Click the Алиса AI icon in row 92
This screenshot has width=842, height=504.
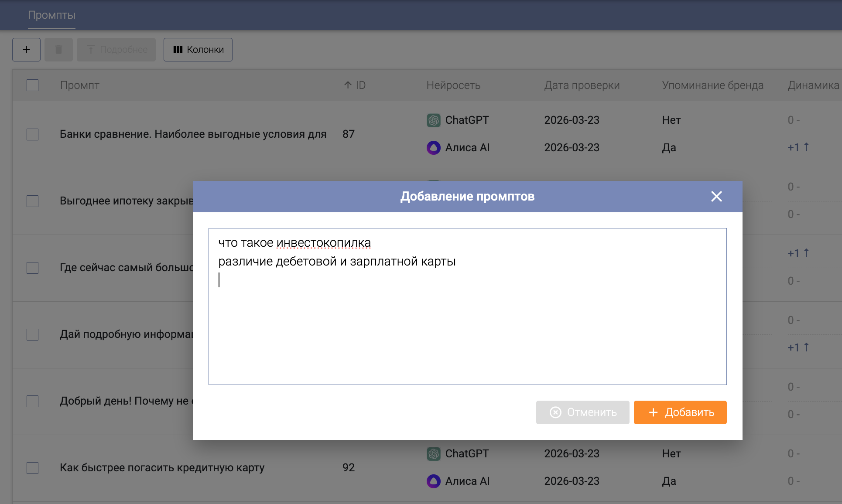pyautogui.click(x=433, y=481)
